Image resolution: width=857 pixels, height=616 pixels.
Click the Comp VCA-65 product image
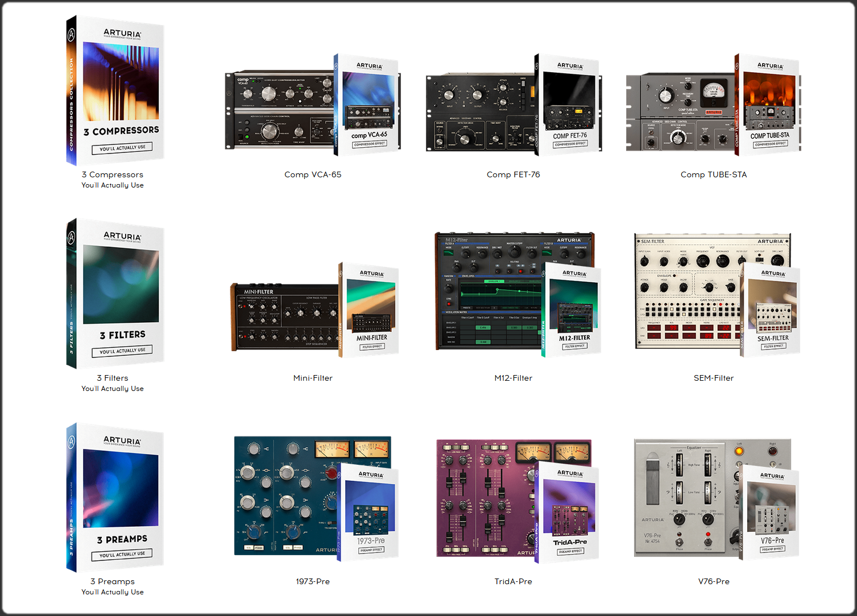click(x=313, y=105)
